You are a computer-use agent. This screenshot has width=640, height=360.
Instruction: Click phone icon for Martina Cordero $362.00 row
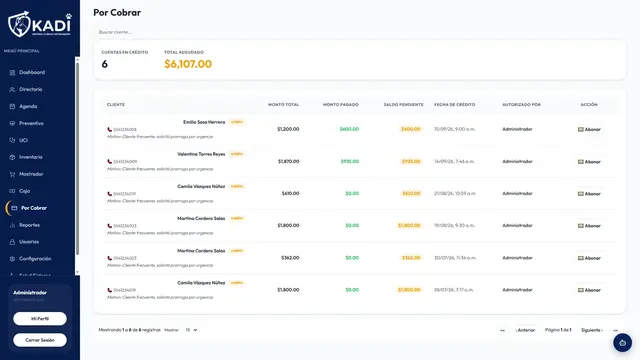(109, 258)
